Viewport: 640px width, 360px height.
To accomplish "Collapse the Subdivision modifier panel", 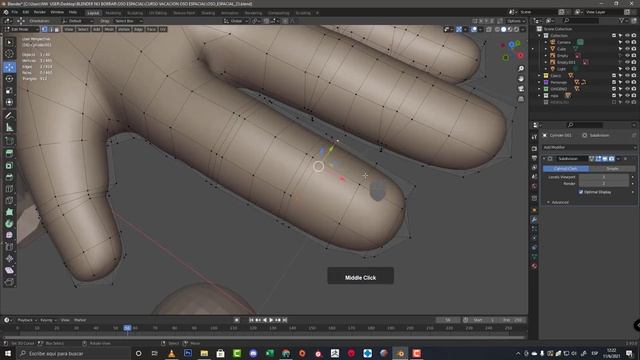I will coord(544,158).
